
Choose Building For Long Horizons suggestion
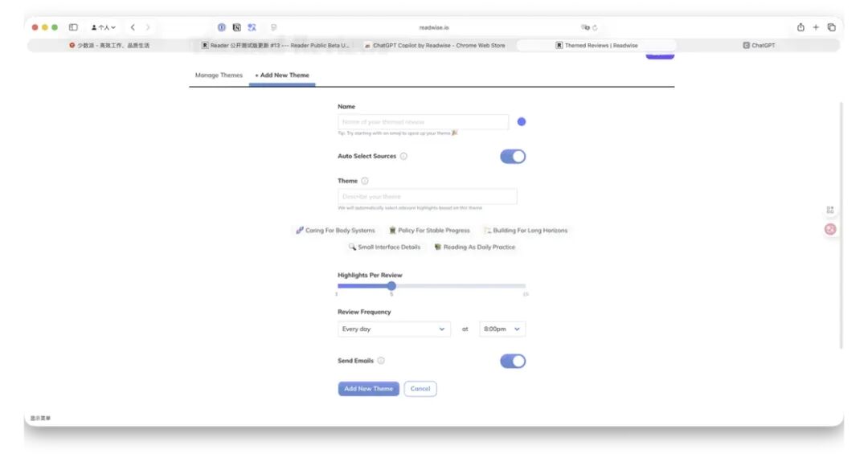click(x=526, y=230)
